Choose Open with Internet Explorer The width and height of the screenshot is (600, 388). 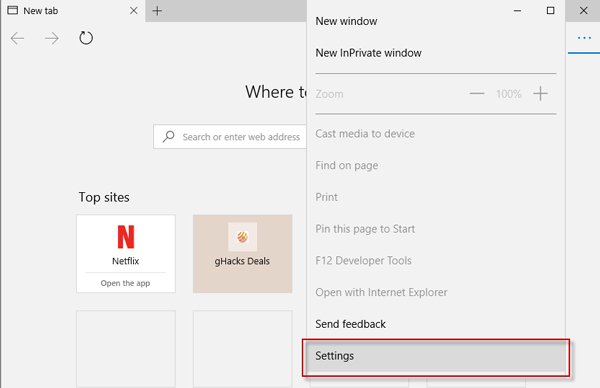coord(436,292)
